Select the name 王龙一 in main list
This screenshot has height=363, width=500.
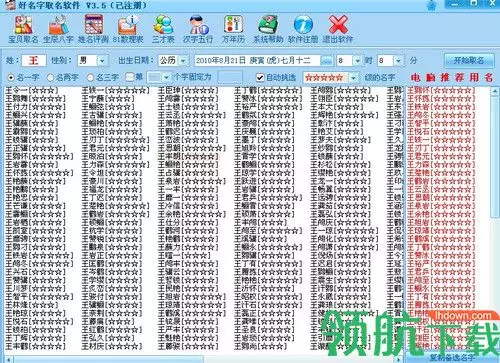pyautogui.click(x=340, y=181)
